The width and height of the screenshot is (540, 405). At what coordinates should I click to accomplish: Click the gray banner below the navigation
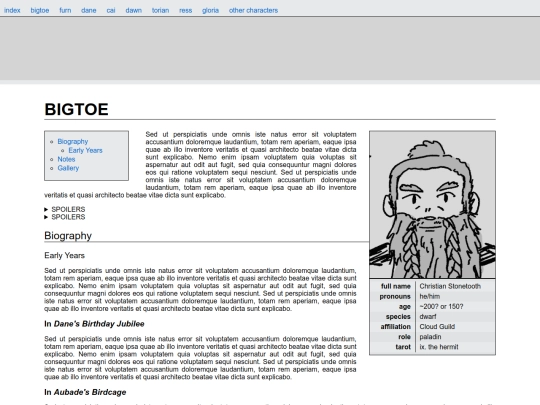(270, 48)
